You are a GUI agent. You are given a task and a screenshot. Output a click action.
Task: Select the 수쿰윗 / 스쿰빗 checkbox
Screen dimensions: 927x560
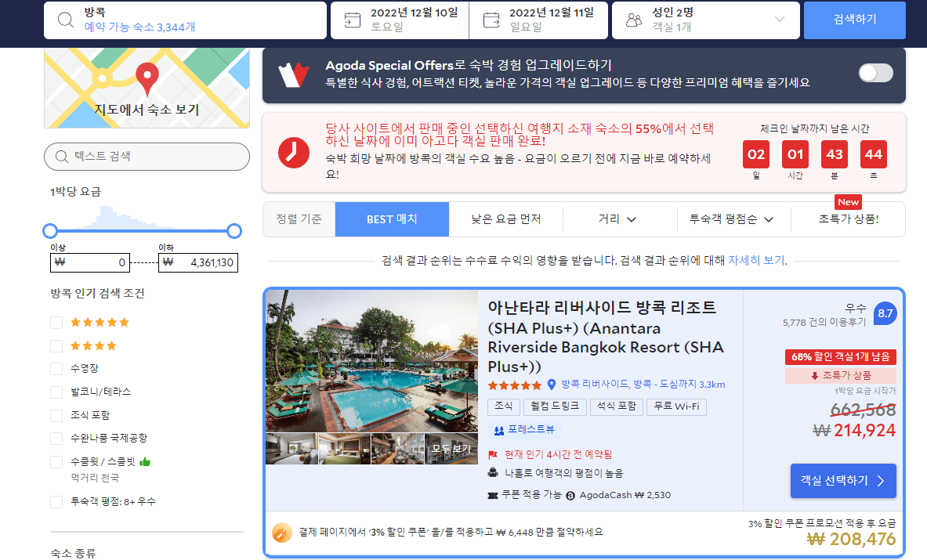(56, 462)
